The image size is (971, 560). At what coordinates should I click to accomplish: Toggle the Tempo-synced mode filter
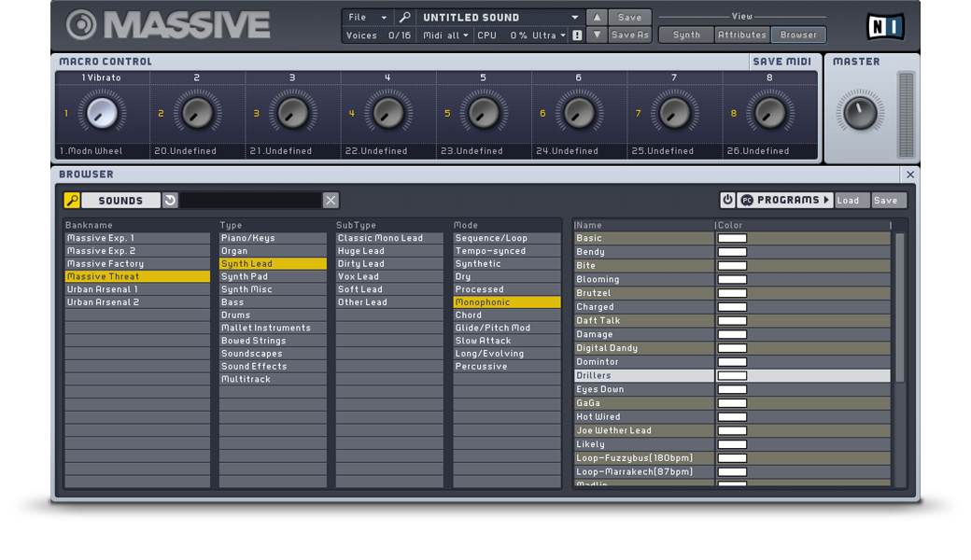(x=507, y=251)
